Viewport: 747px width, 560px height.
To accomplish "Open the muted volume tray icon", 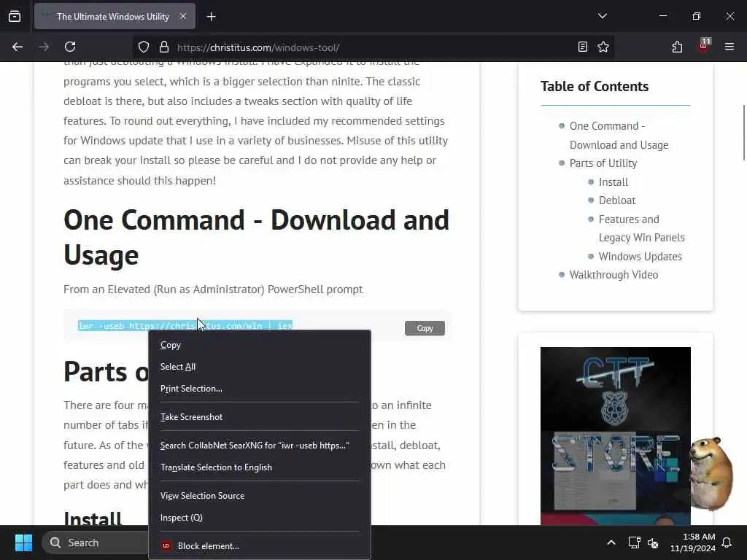I will pos(653,542).
